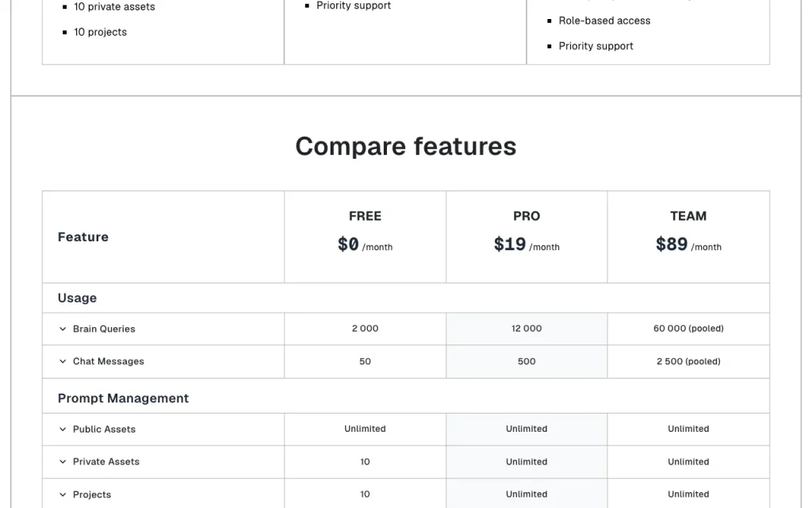Click the Prompt Management section heading
The image size is (812, 508).
tap(123, 398)
